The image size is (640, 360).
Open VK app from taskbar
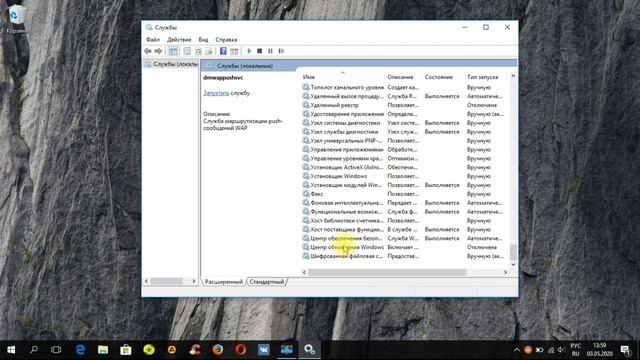[263, 350]
